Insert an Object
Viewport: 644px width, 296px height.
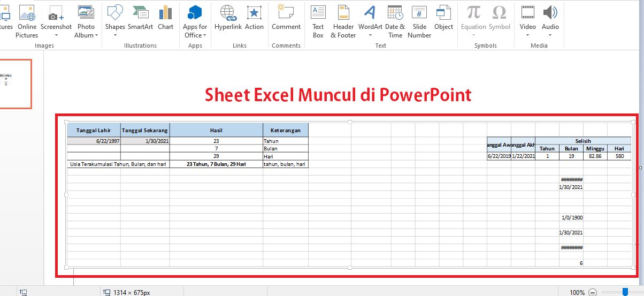[x=443, y=18]
